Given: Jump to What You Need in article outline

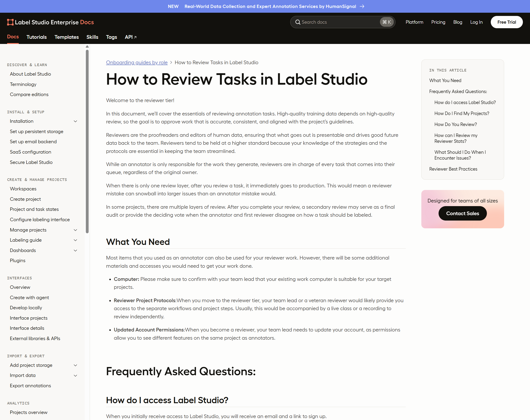Looking at the screenshot, I should 445,81.
